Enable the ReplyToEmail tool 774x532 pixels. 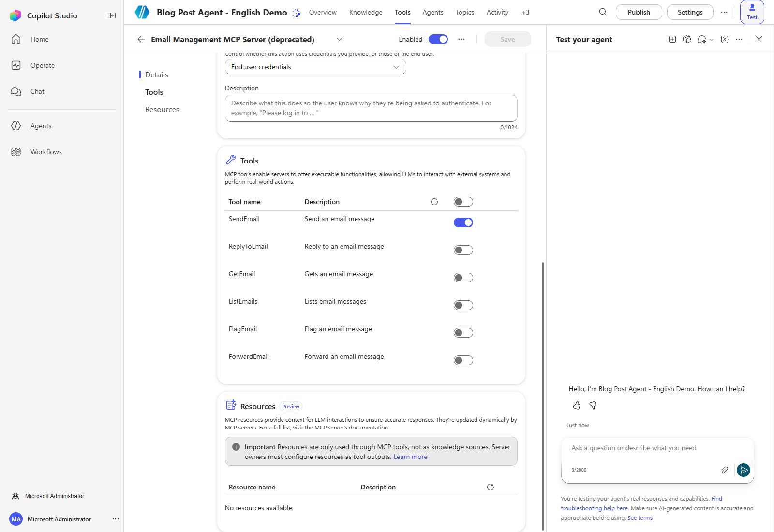[x=463, y=250]
